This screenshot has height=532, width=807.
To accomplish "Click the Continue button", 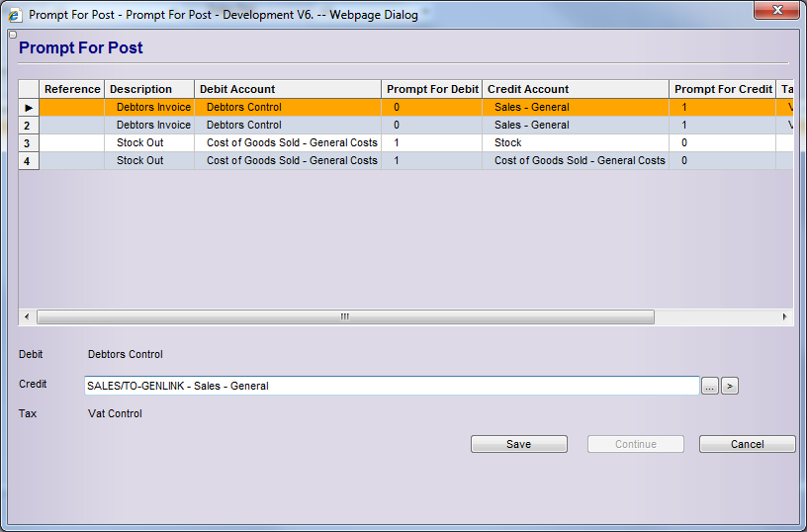I will [x=635, y=445].
